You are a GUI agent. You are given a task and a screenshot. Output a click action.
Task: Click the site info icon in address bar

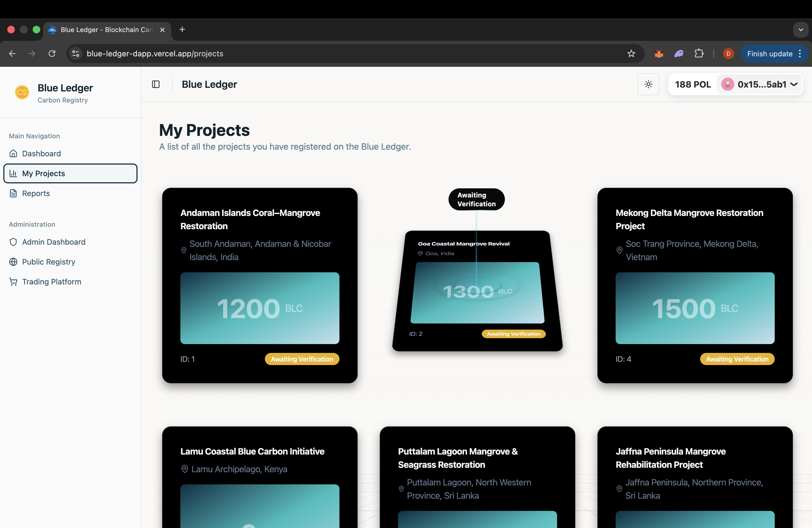click(76, 54)
